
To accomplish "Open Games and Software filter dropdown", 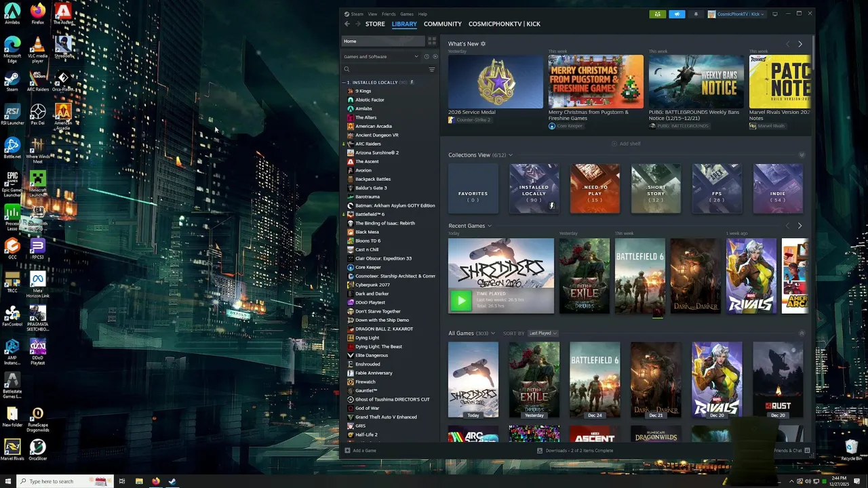I will point(382,56).
